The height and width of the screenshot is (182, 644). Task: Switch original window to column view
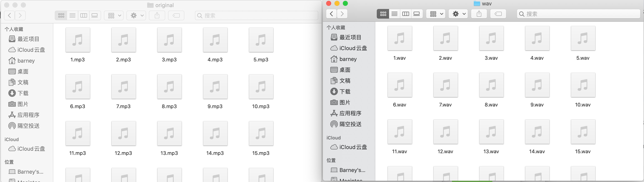(x=84, y=15)
